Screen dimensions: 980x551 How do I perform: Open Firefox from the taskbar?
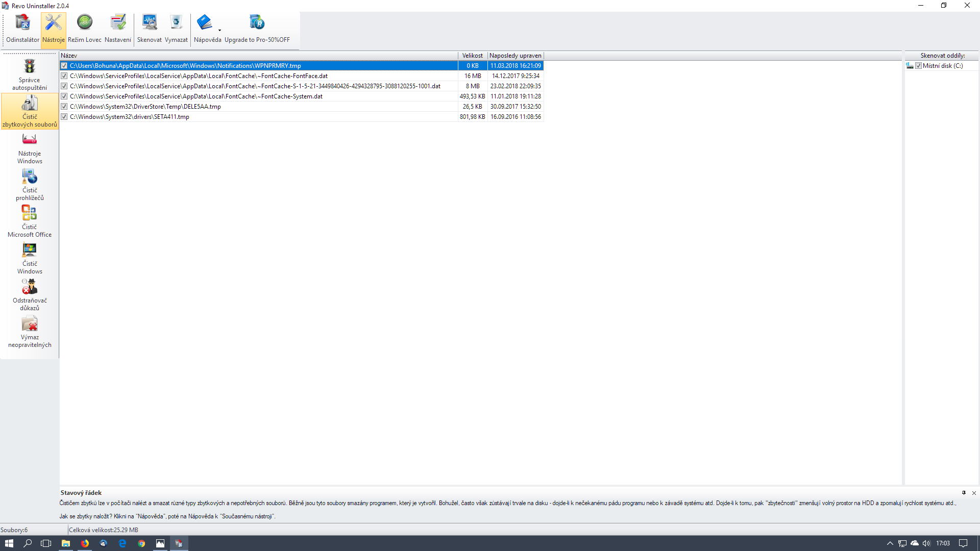[x=85, y=543]
